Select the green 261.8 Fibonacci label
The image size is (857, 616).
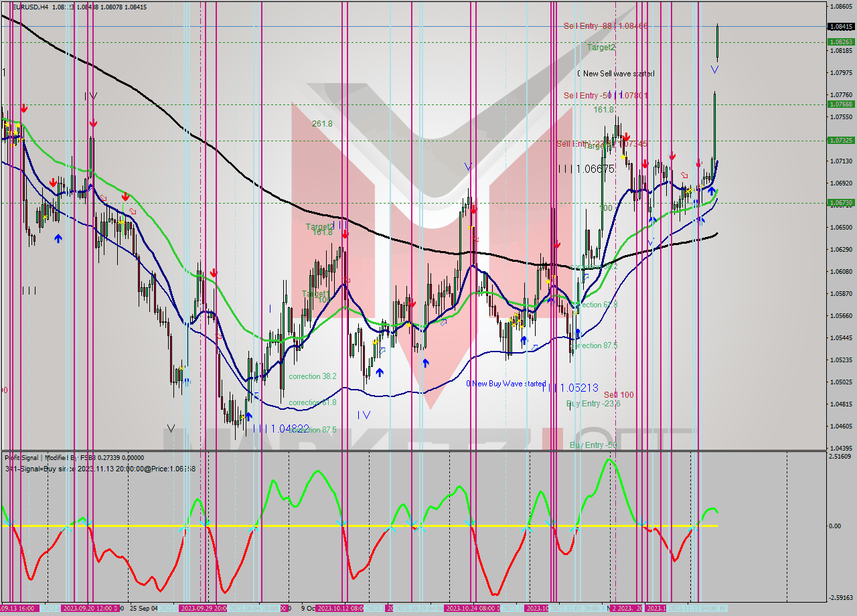(x=322, y=124)
